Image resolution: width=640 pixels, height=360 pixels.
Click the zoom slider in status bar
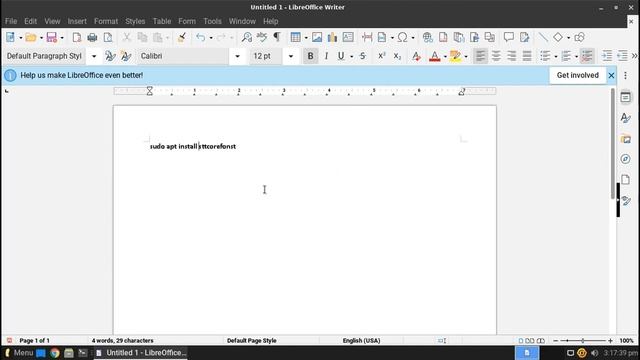click(583, 340)
